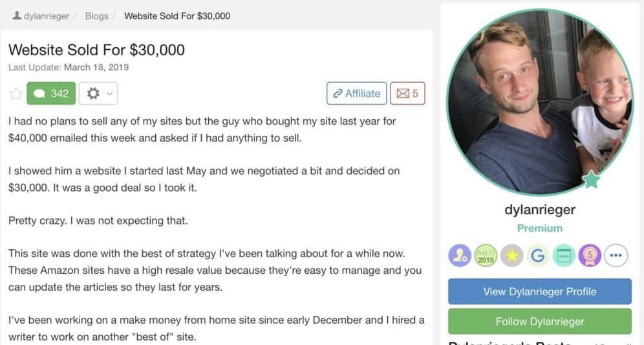Click the Premium membership label
This screenshot has width=644, height=345.
coord(539,228)
